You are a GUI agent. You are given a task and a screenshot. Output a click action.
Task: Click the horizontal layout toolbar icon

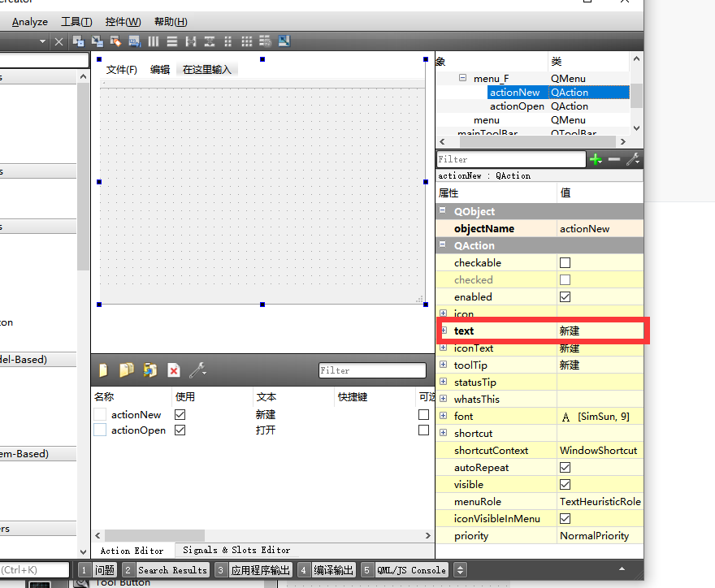pos(153,41)
